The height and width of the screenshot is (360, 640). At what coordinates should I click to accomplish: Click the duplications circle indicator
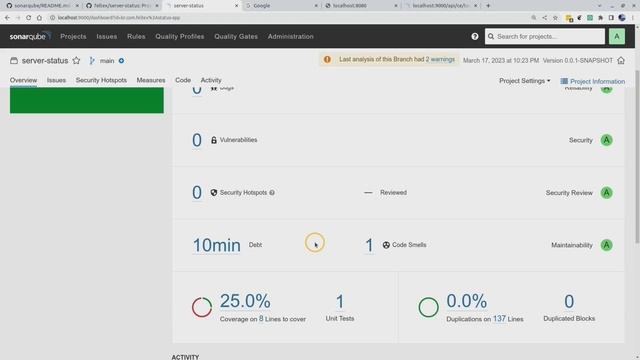click(429, 307)
